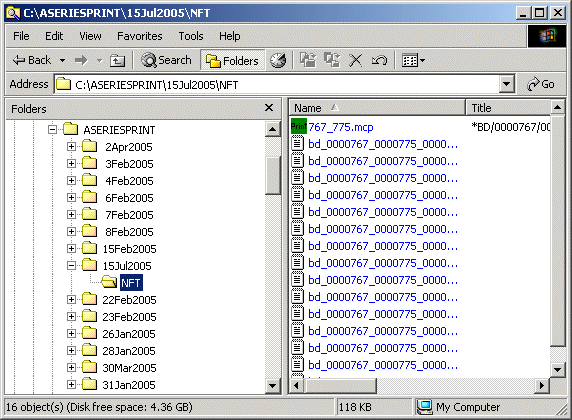Open the Favorites menu
572x420 pixels.
click(x=140, y=36)
